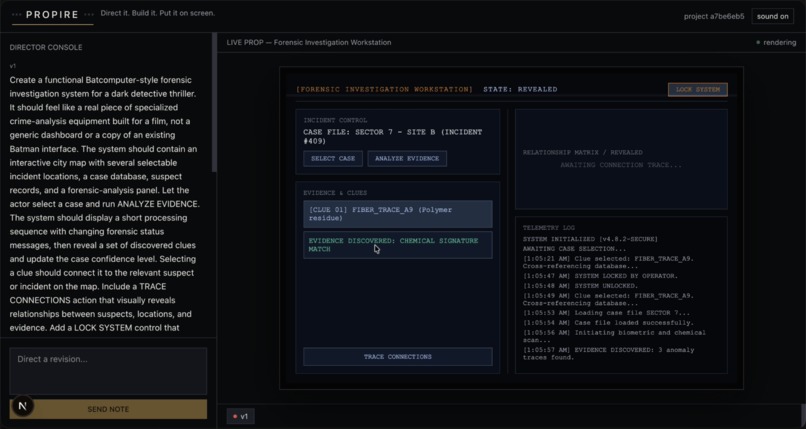The image size is (806, 429).
Task: Click the LOCK SYSTEM button
Action: [698, 89]
